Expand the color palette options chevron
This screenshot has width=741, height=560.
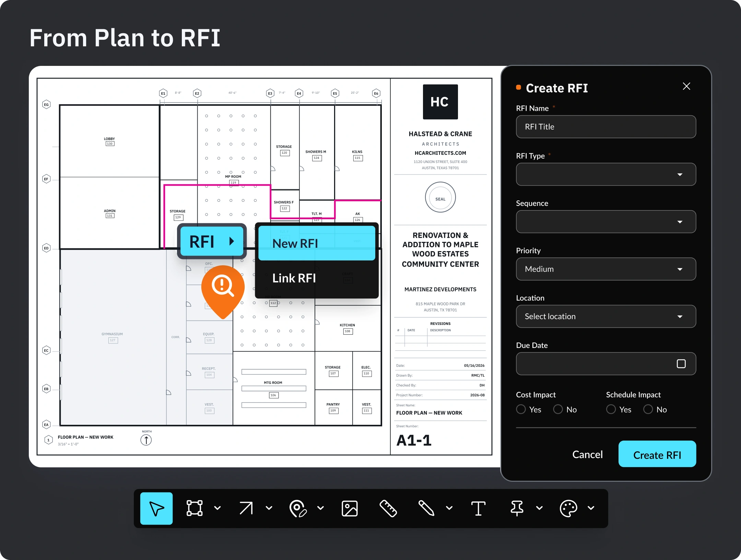pyautogui.click(x=591, y=508)
